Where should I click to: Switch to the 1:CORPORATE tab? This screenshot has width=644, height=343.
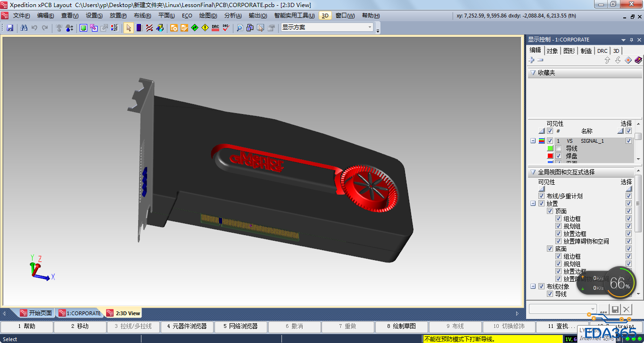point(79,313)
